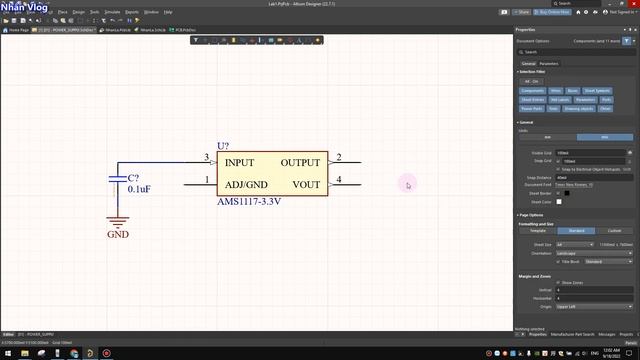Screen dimensions: 640x360
Task: Toggle the Net Labels selection filter
Action: (x=560, y=100)
